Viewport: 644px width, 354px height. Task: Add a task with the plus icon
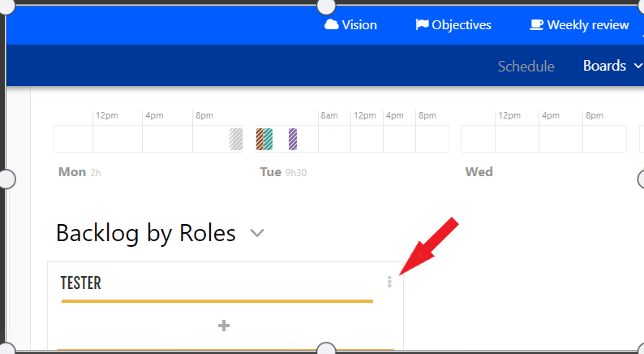click(x=224, y=326)
